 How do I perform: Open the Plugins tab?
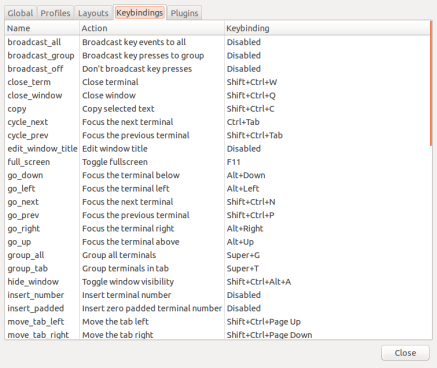click(x=184, y=13)
